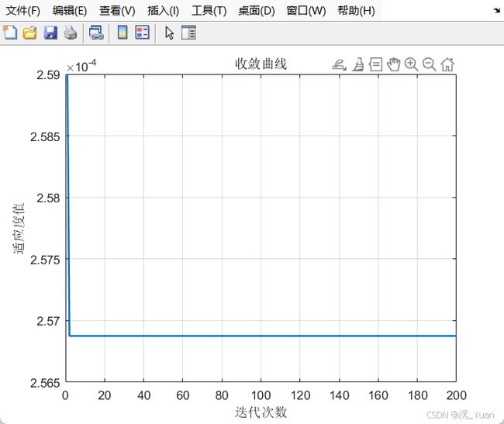Viewport: 504px width, 424px height.
Task: Open the 查看(V) menu
Action: coord(117,11)
